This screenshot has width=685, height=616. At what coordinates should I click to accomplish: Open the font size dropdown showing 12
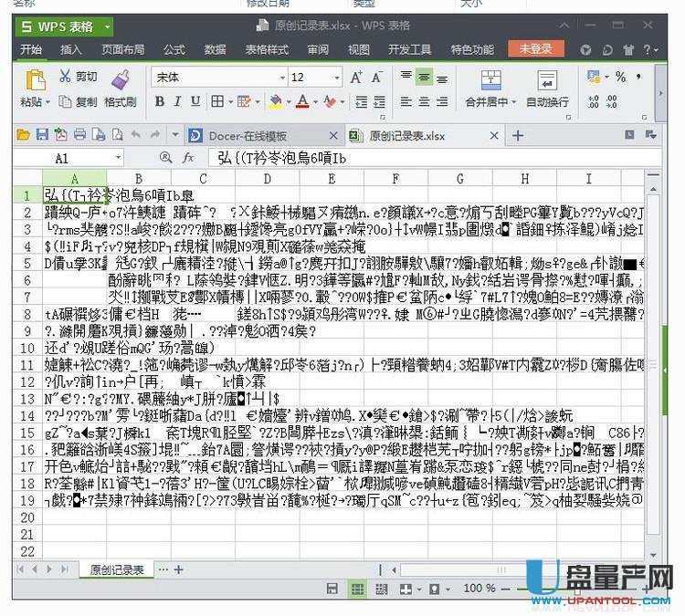click(x=336, y=78)
